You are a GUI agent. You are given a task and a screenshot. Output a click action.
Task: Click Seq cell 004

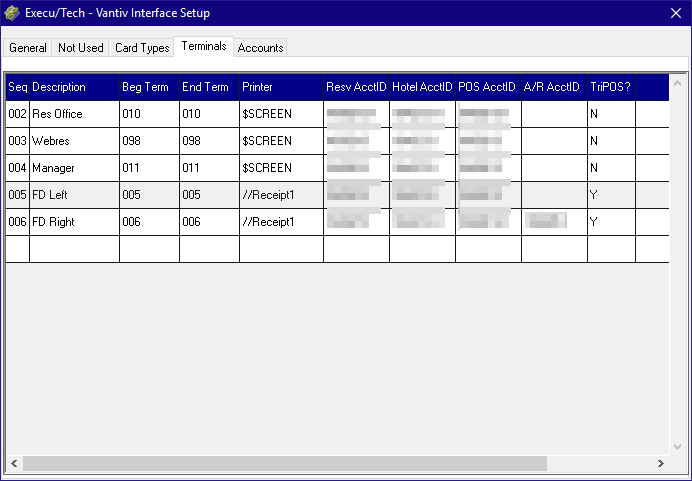click(x=18, y=168)
